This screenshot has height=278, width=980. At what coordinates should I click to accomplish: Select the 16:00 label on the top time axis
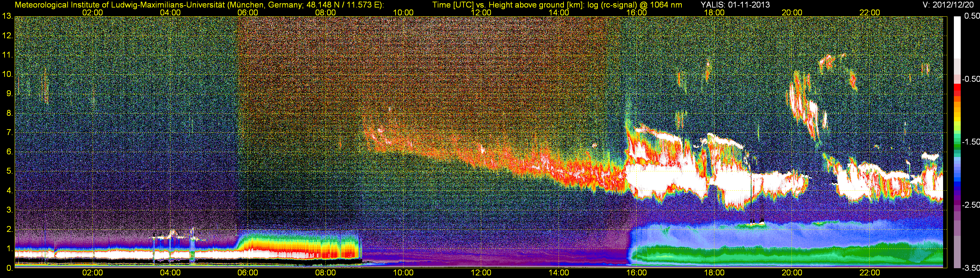click(x=636, y=12)
